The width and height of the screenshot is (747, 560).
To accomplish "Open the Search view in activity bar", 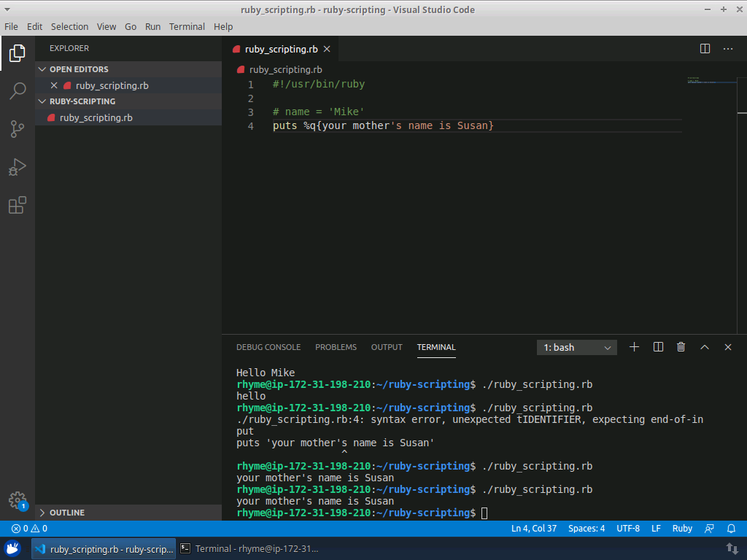I will pyautogui.click(x=18, y=91).
